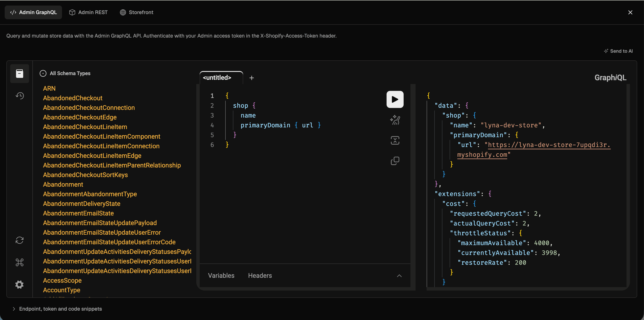This screenshot has width=644, height=320.
Task: Open AbandonmentEmailStateUpdatePayload type
Action: pyautogui.click(x=100, y=223)
